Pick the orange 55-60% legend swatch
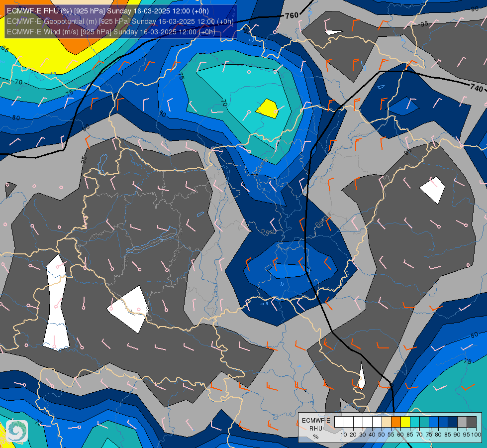Viewport: 487px width, 448px height. tap(396, 422)
